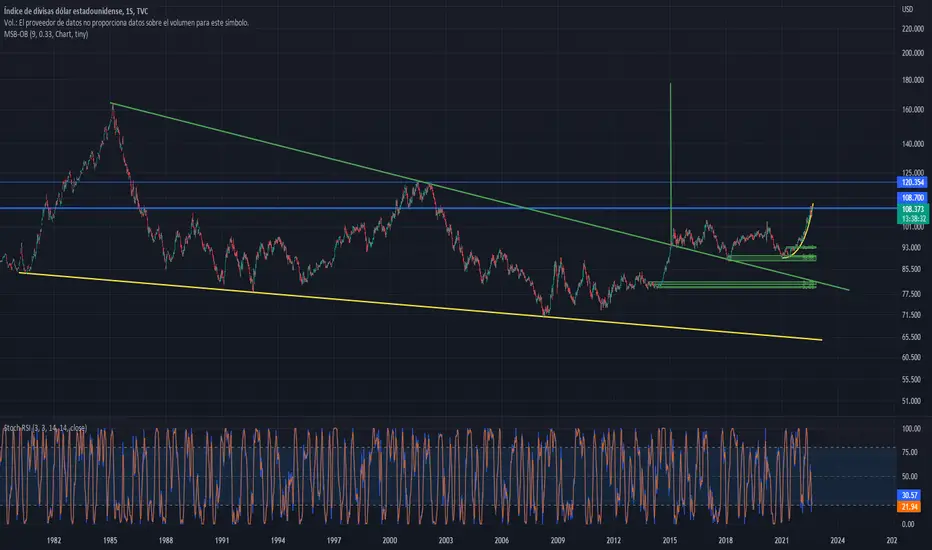Screen dimensions: 932x550
Task: Click the orange 21.94 Stoch RSI value tag
Action: click(909, 507)
